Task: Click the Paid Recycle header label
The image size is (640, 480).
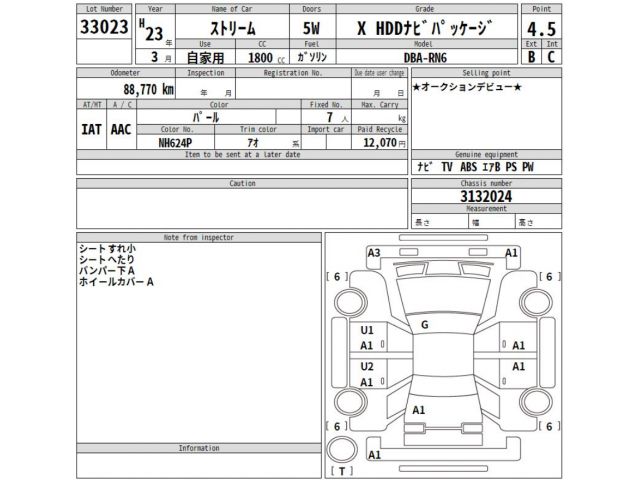Action: click(380, 129)
